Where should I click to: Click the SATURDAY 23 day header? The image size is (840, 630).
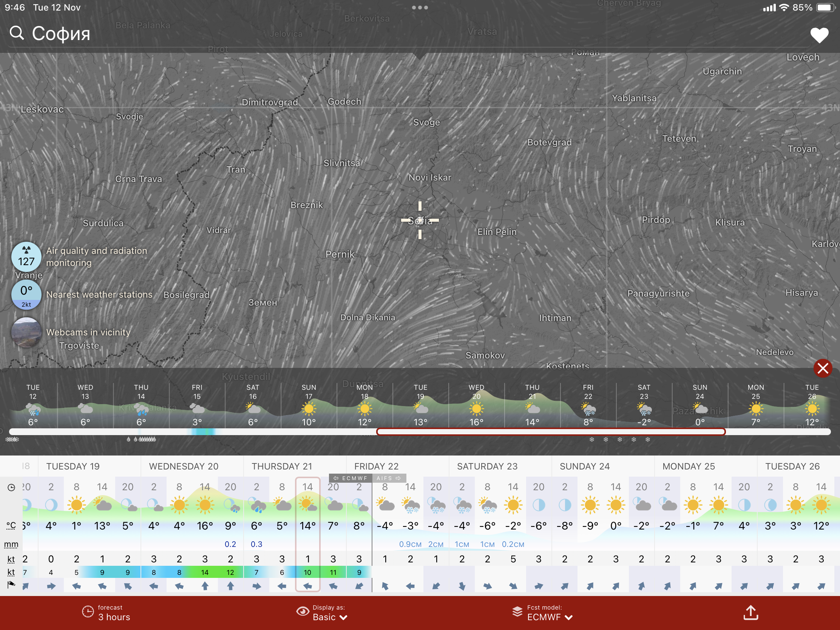point(487,466)
